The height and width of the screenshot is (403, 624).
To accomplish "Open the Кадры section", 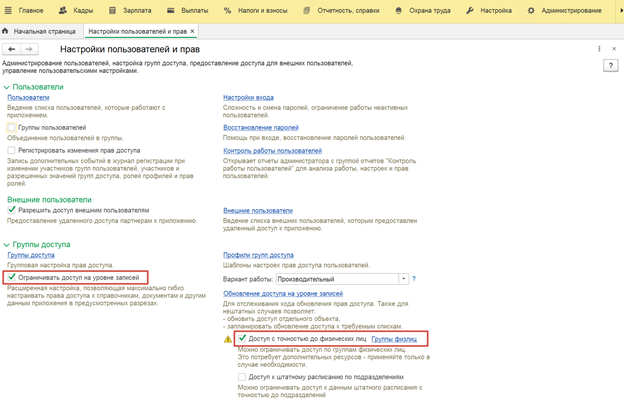I will (x=76, y=10).
